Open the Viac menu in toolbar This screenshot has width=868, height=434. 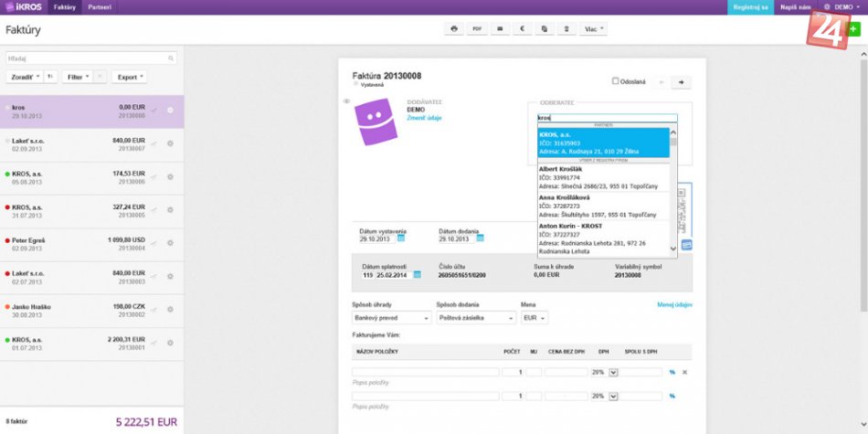pos(594,29)
